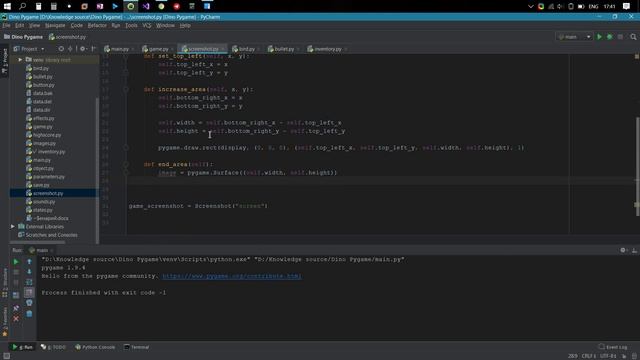
Task: Click the Project panel horizontal scrollbar
Action: coord(38,242)
